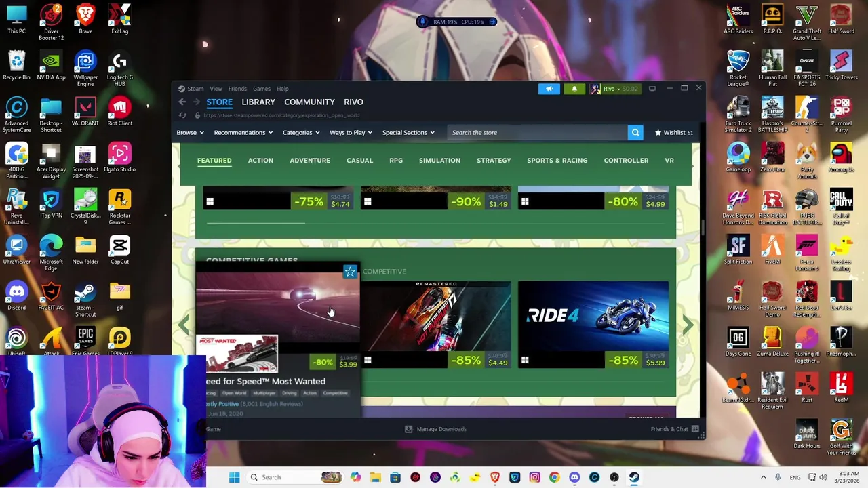This screenshot has width=868, height=488.
Task: Expand the Browse dropdown
Action: click(x=190, y=133)
